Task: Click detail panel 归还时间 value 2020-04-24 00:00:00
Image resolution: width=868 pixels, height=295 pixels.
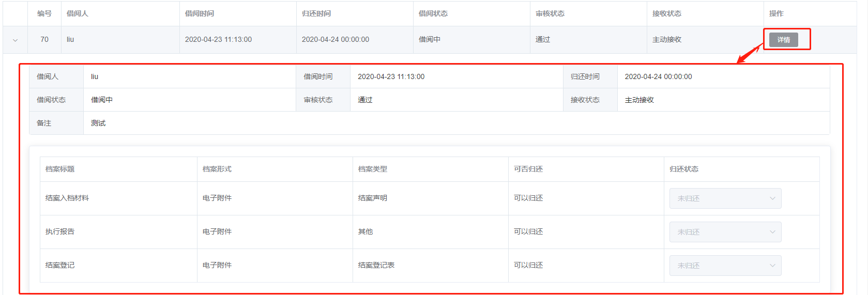Action: (658, 76)
